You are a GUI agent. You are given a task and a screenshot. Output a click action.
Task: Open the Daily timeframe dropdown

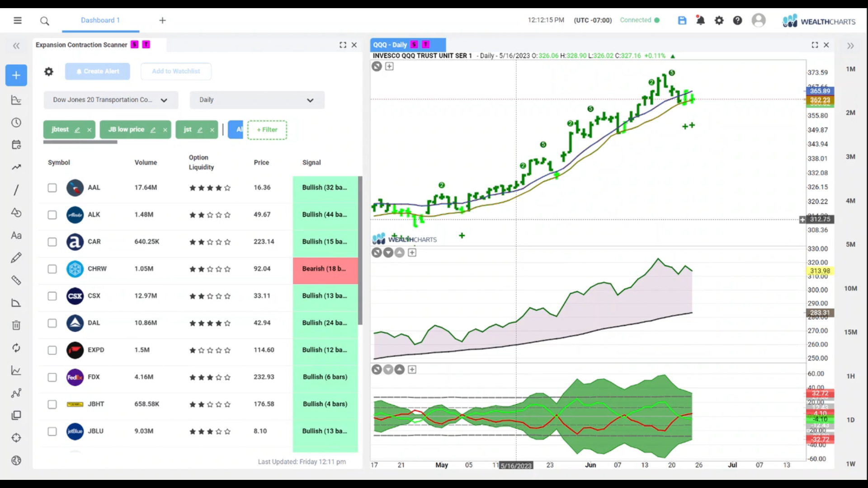257,100
